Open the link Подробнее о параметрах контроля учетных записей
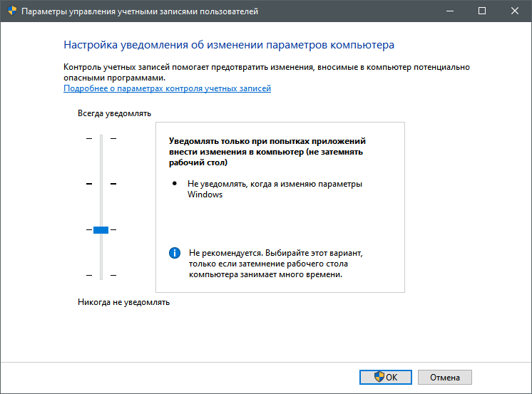This screenshot has width=532, height=394. point(168,88)
